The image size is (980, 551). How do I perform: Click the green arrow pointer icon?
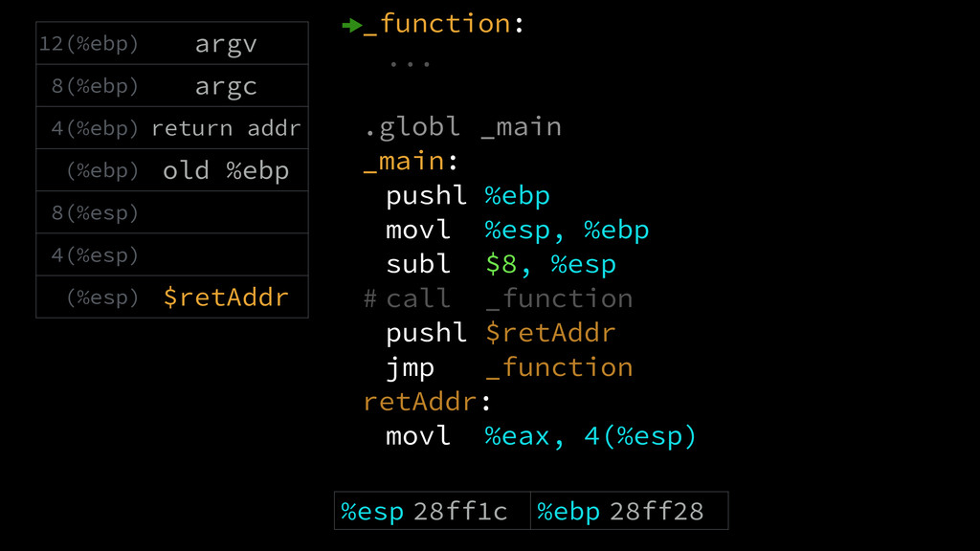click(x=352, y=26)
